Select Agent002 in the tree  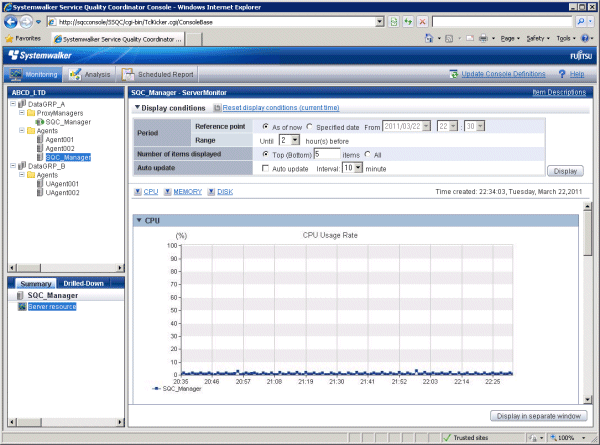click(x=60, y=148)
